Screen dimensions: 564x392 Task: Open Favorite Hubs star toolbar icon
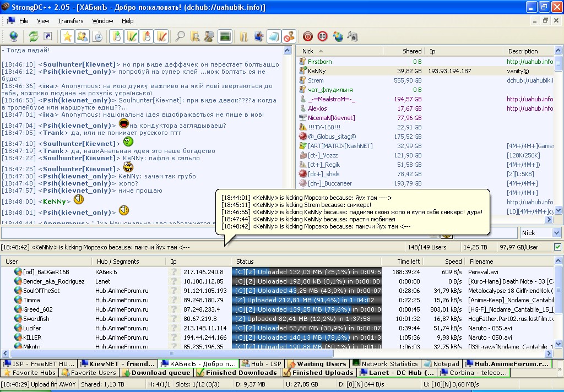(x=67, y=36)
